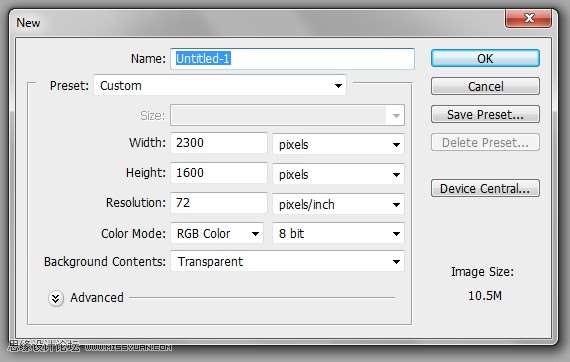Open Device Central

pos(485,188)
